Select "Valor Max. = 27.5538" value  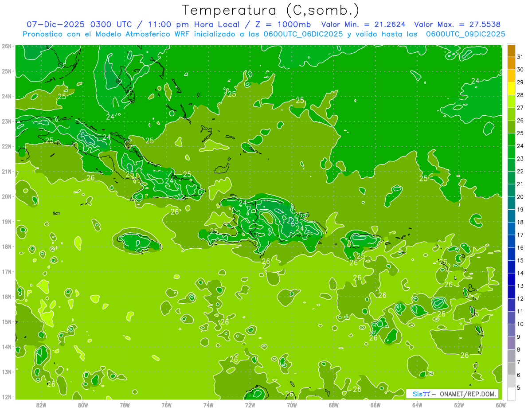(458, 24)
